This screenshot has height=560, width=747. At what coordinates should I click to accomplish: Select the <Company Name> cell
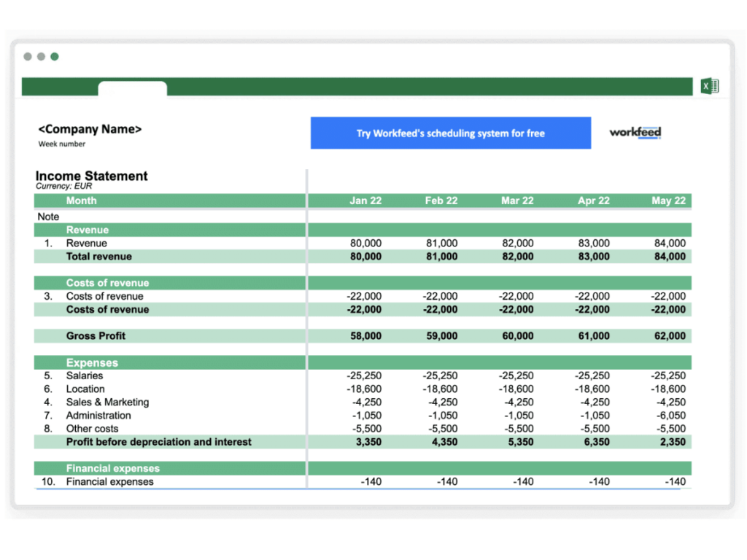click(x=90, y=129)
